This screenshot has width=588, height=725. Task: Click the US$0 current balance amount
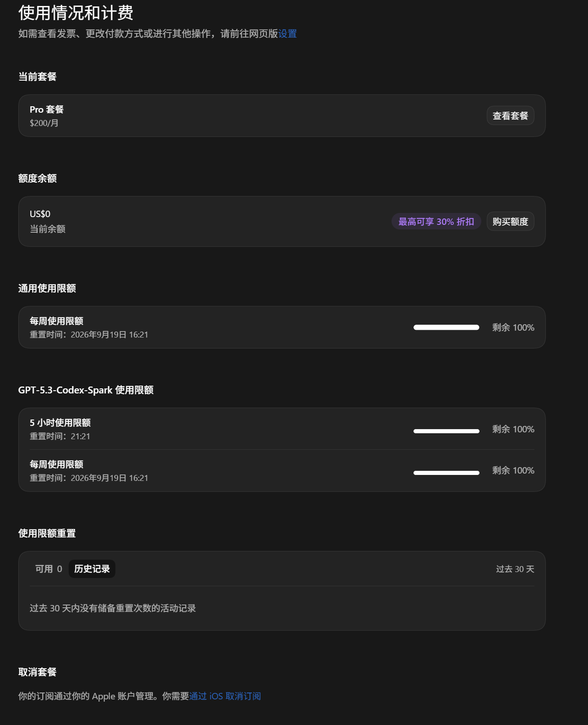coord(40,214)
